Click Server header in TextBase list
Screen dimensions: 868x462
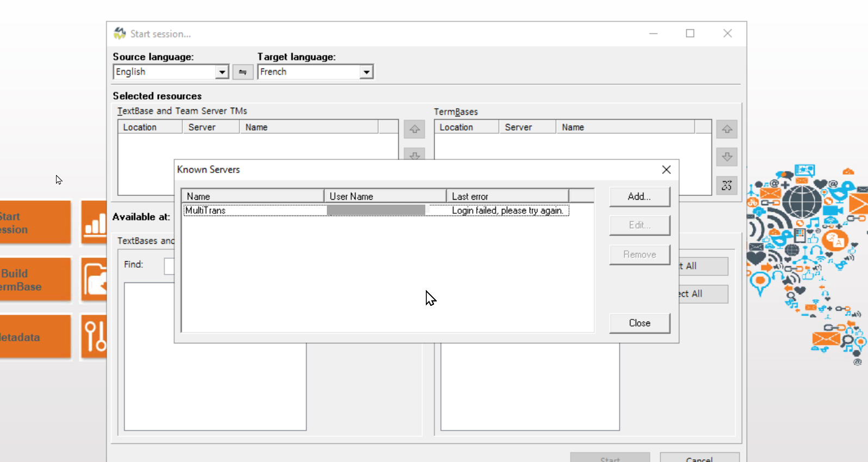(x=211, y=127)
